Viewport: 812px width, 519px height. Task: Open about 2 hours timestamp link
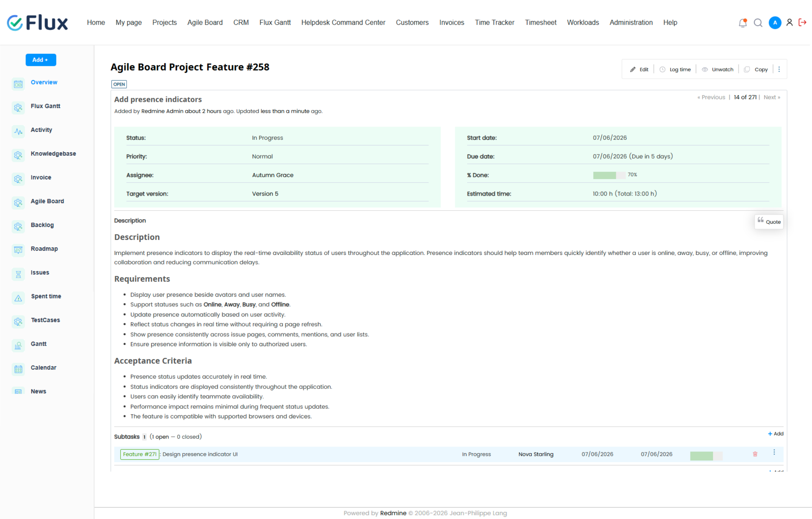(x=203, y=111)
